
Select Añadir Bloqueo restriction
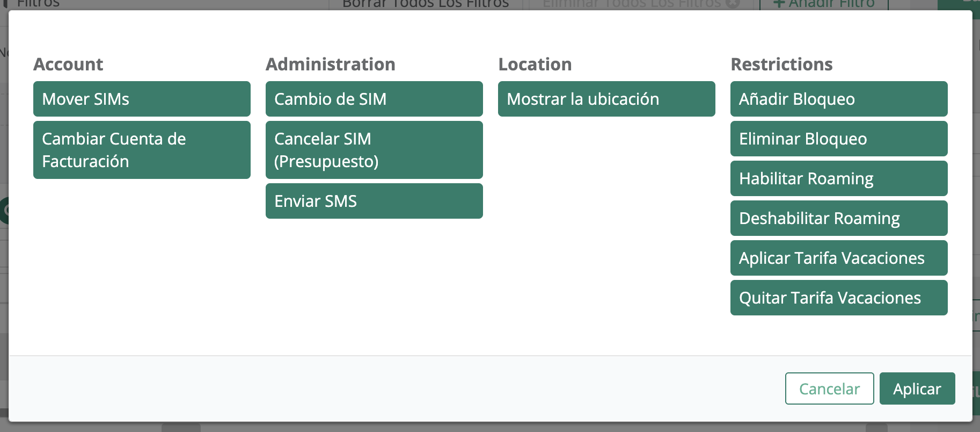(839, 99)
